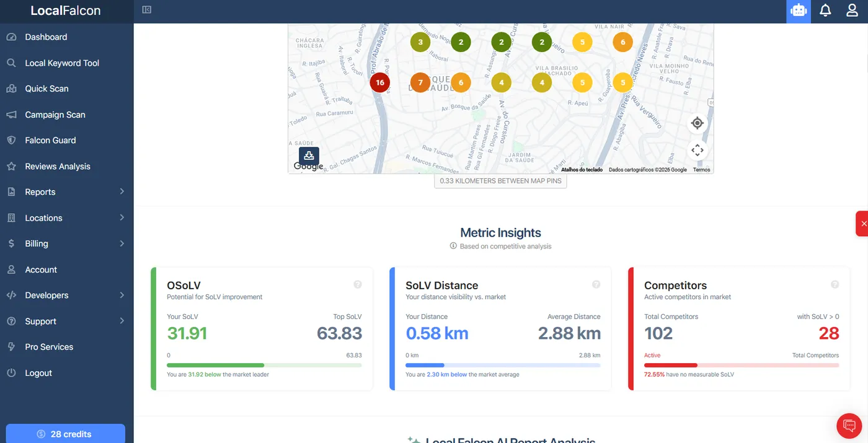868x443 pixels.
Task: Open notifications bell icon
Action: 825,11
